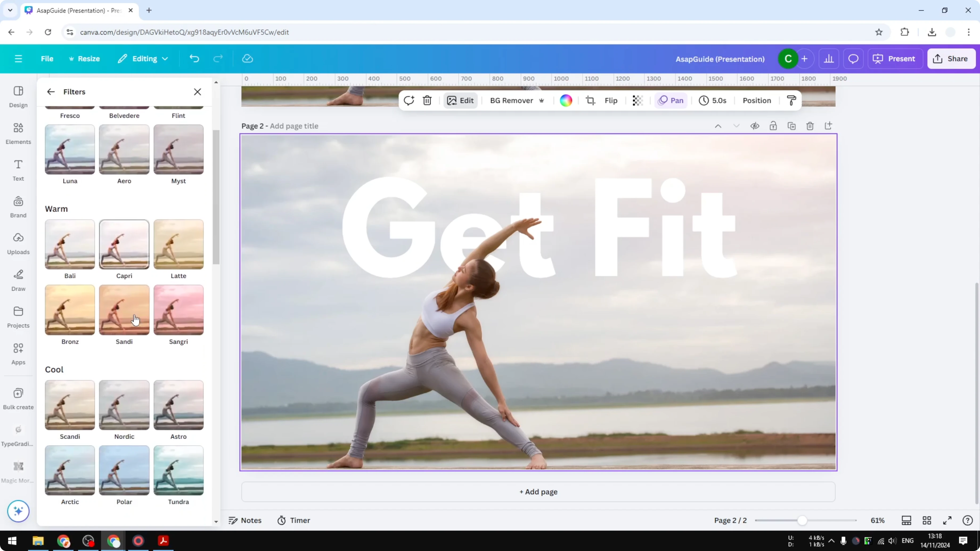Click the Crop icon in the image toolbar
Screen dimensions: 980x551
point(590,100)
